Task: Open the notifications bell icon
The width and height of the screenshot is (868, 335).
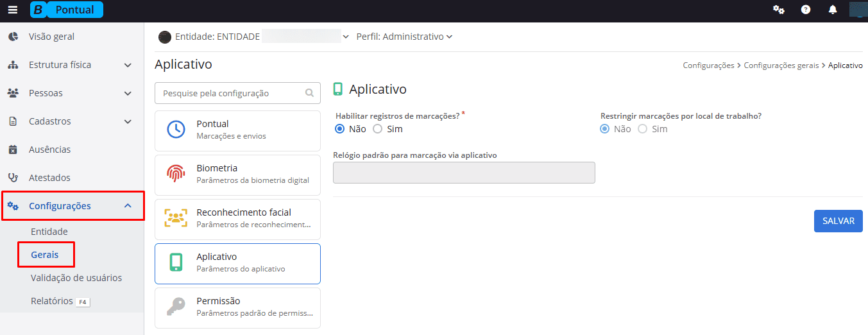Action: pyautogui.click(x=833, y=10)
